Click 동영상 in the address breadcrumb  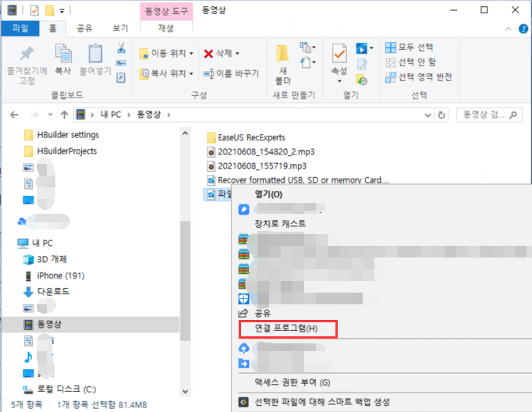click(149, 115)
